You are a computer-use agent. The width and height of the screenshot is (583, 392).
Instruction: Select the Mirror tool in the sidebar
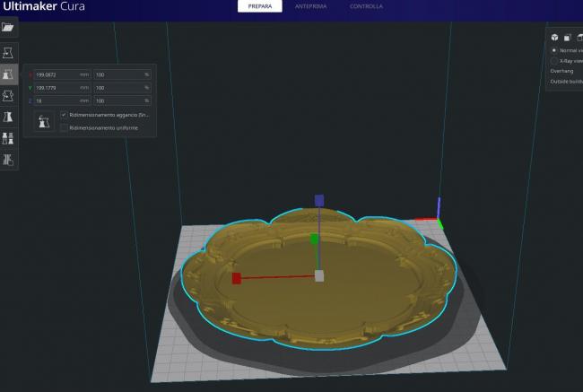[9, 117]
